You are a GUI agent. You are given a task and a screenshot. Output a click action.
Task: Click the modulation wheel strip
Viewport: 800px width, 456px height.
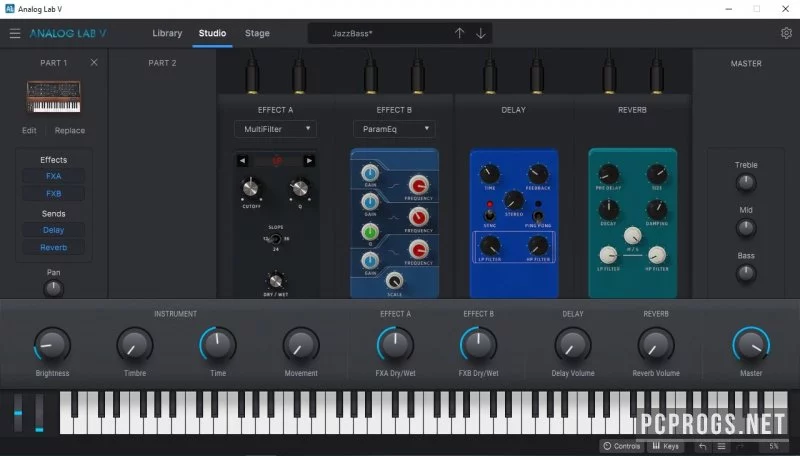[39, 413]
